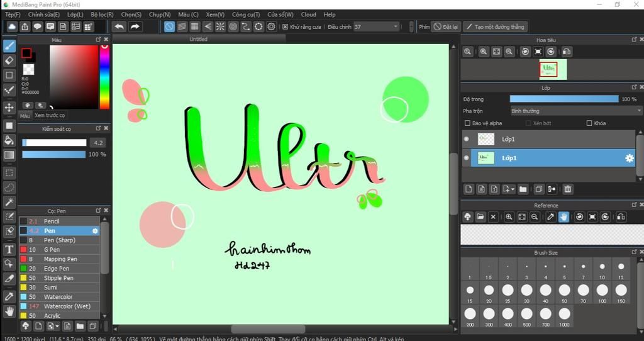Select the G Pen brush
The width and height of the screenshot is (644, 341).
click(60, 249)
